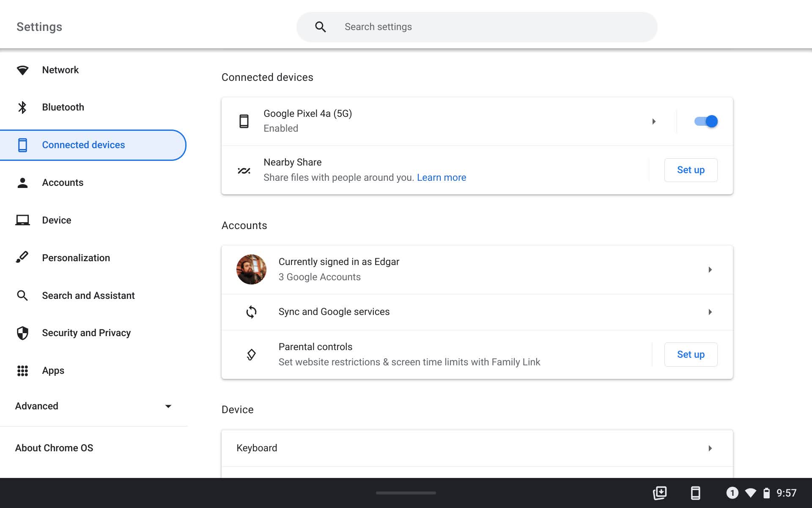Open the Learn more link for Nearby Share
The image size is (812, 508).
coord(441,177)
